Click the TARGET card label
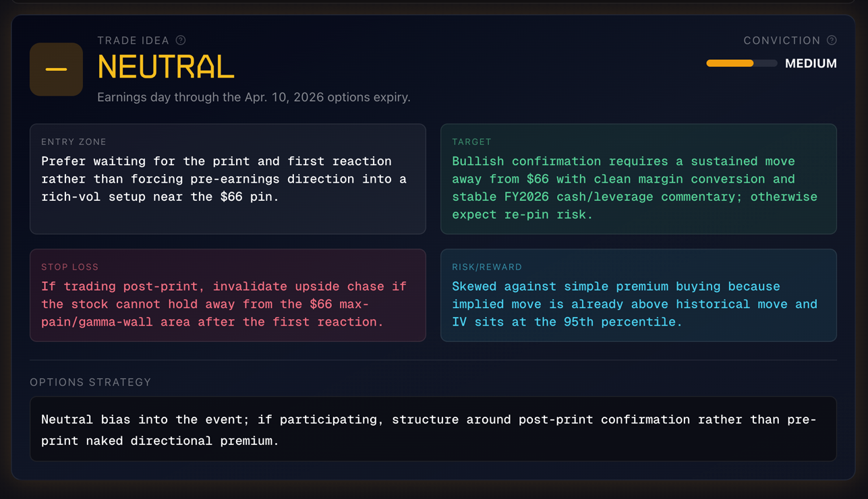 (x=471, y=142)
